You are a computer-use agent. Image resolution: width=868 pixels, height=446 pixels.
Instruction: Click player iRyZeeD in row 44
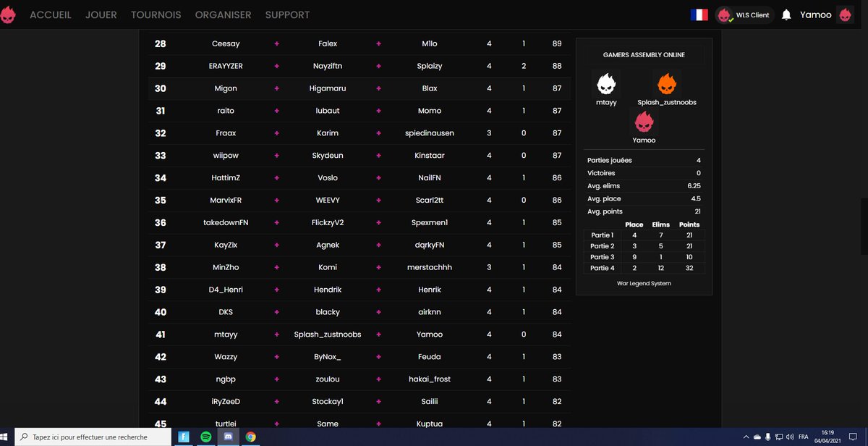[x=226, y=403]
